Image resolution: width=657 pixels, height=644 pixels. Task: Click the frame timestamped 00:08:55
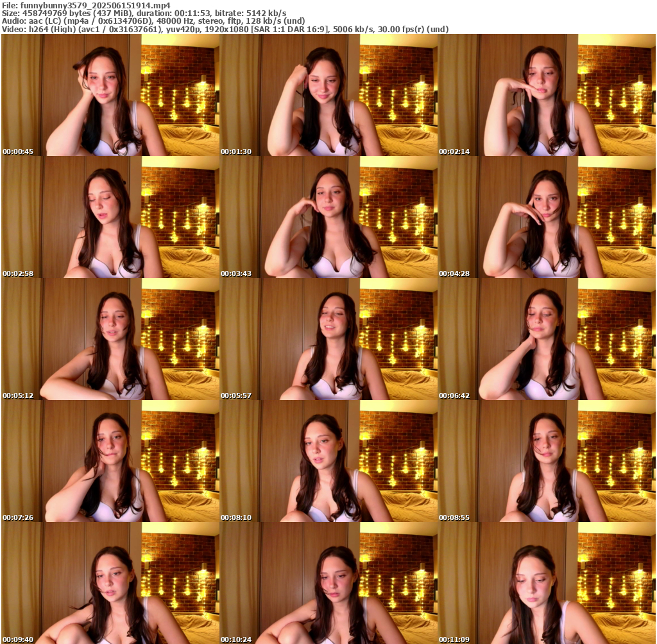546,461
